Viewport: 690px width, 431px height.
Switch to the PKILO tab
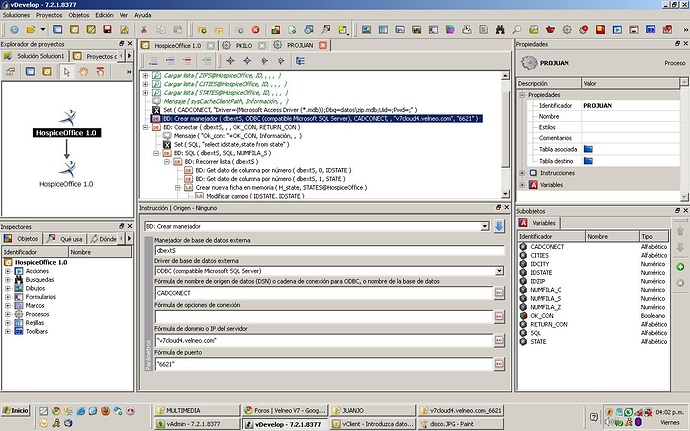pos(243,45)
